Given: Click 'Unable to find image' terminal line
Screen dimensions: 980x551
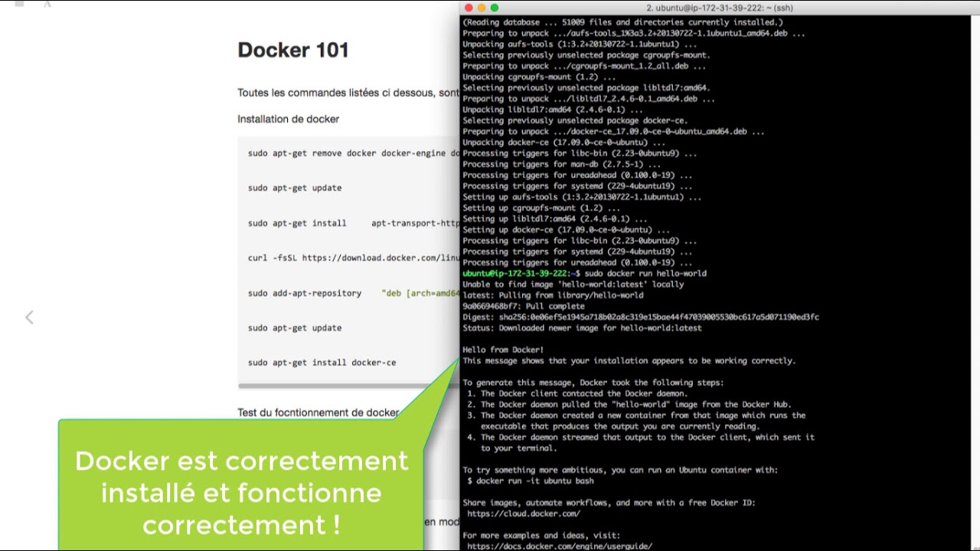Looking at the screenshot, I should 573,284.
